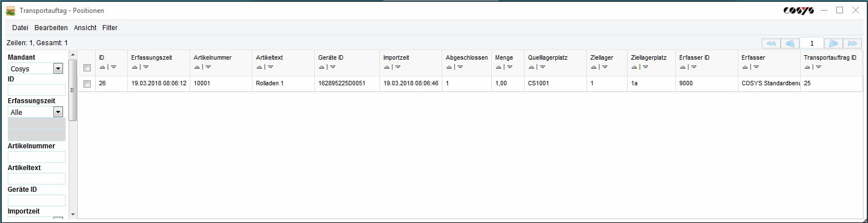The height and width of the screenshot is (223, 868).
Task: Select Importzeit cell 19.03.2018 08:06:46
Action: click(411, 84)
